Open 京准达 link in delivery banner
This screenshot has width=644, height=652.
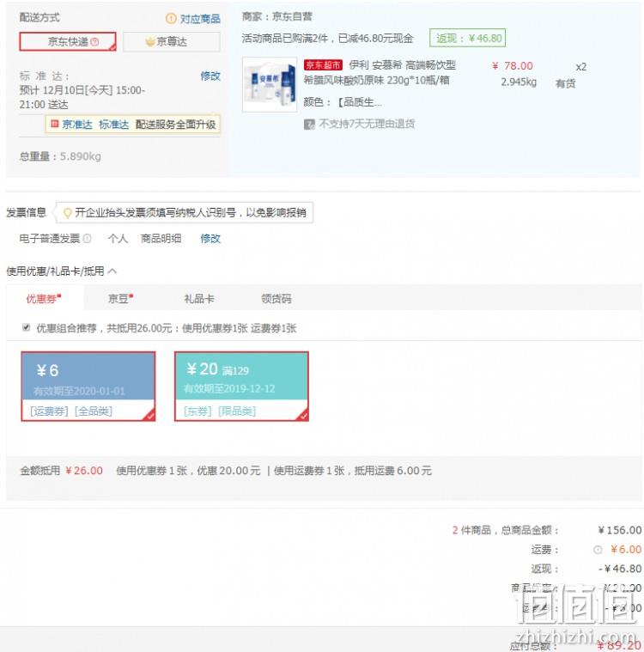(x=77, y=125)
